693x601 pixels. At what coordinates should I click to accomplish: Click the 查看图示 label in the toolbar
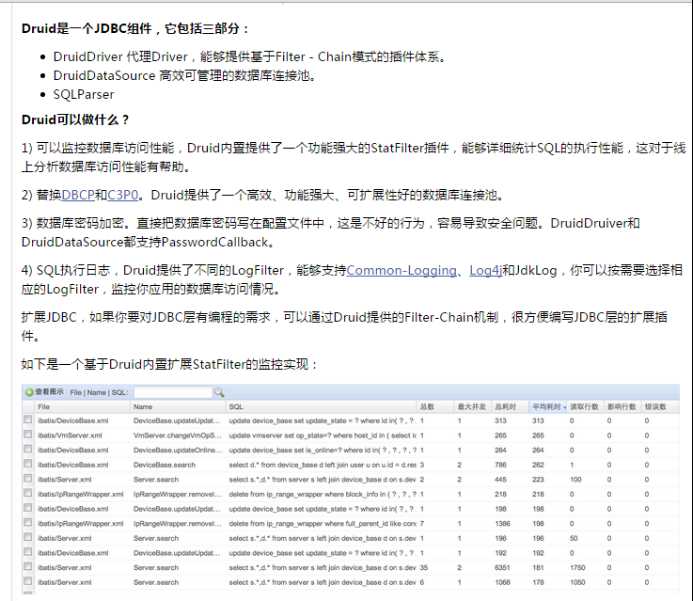pyautogui.click(x=50, y=392)
